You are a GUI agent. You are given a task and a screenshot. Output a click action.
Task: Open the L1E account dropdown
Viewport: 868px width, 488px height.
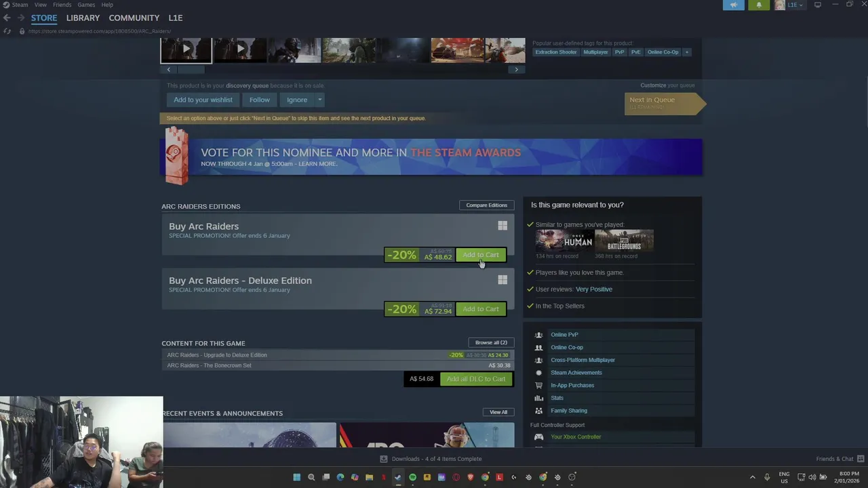click(795, 5)
